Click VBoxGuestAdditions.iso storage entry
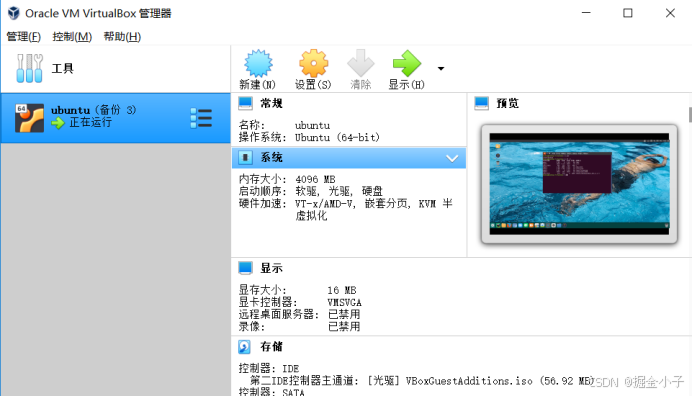Image resolution: width=692 pixels, height=396 pixels. (423, 381)
